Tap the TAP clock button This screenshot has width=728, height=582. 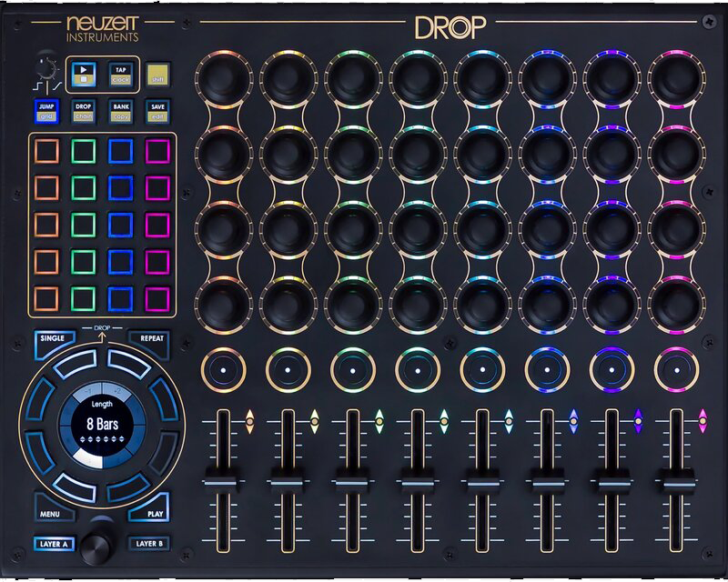pos(120,75)
